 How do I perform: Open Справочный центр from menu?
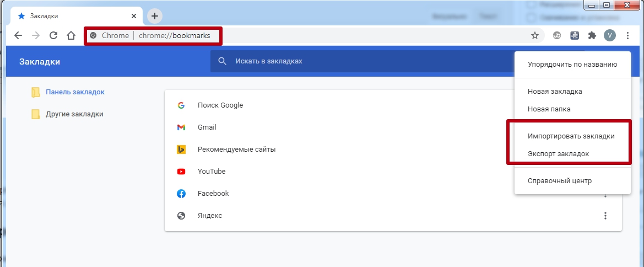click(x=559, y=181)
